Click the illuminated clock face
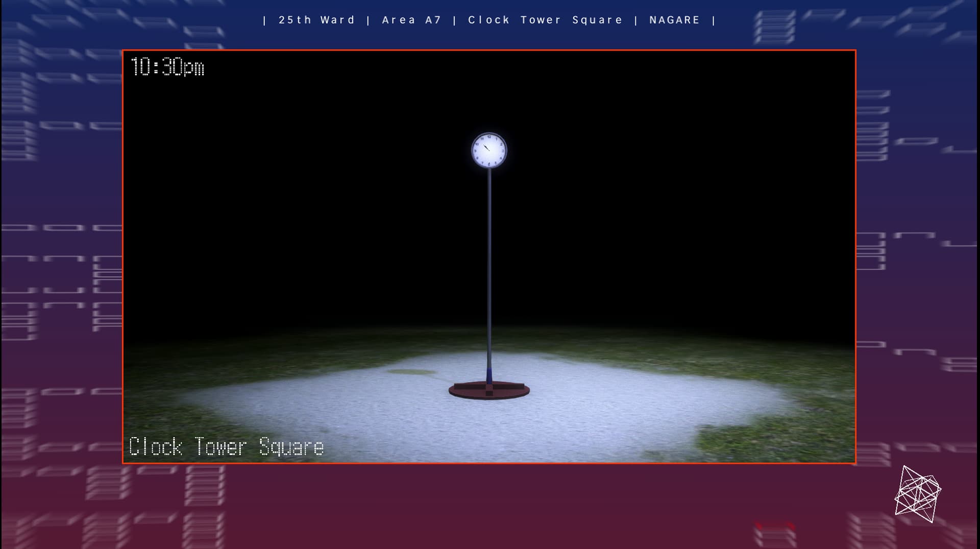This screenshot has width=980, height=549. click(489, 150)
